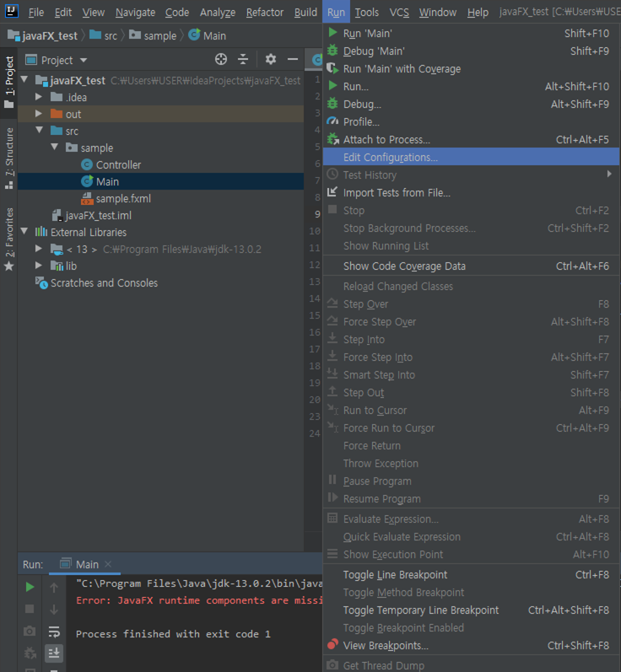Screen dimensions: 621x672
Task: Expand the lib library node
Action: [x=39, y=266]
